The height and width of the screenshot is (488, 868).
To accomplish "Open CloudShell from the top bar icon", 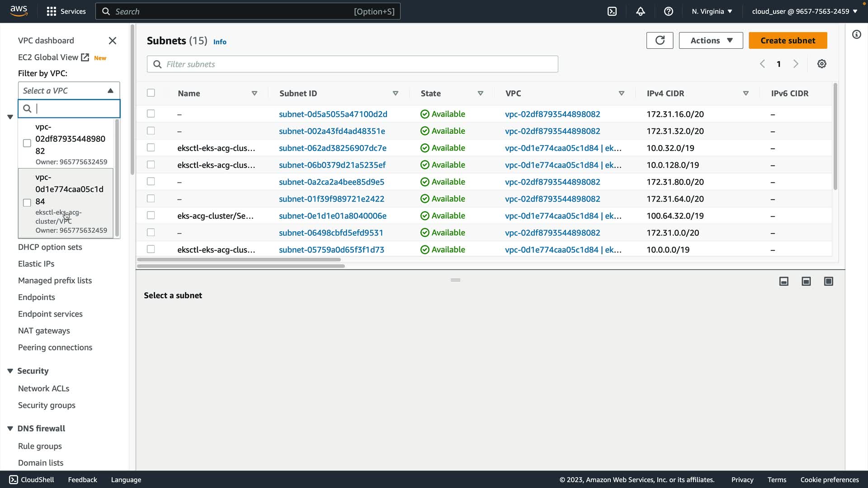I will [612, 11].
